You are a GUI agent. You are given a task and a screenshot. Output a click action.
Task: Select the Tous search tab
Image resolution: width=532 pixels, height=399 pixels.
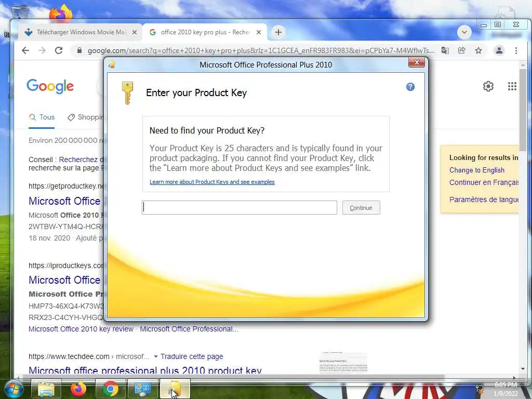(x=42, y=117)
